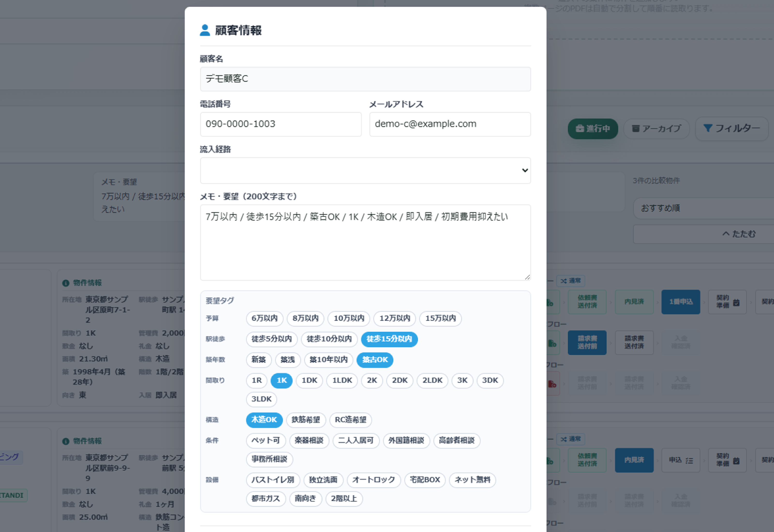774x532 pixels.
Task: Enable the 徒歩5分以内 tag
Action: point(272,339)
